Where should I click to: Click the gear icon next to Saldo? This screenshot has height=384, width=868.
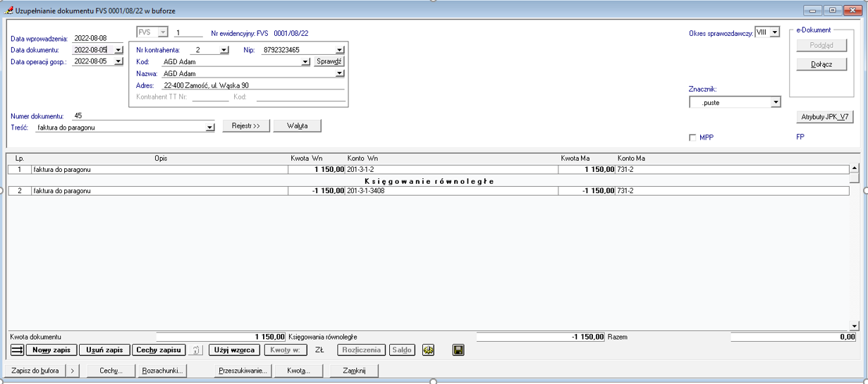pos(428,350)
